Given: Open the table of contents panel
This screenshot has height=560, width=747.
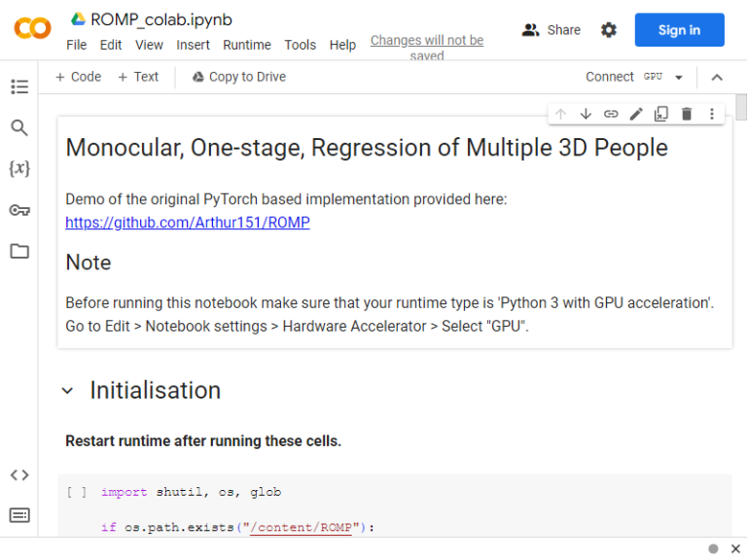Looking at the screenshot, I should click(x=19, y=87).
